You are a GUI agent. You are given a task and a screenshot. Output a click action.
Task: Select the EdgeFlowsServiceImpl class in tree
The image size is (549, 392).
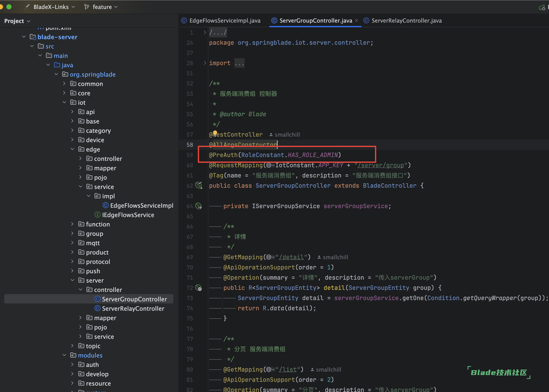tap(142, 205)
